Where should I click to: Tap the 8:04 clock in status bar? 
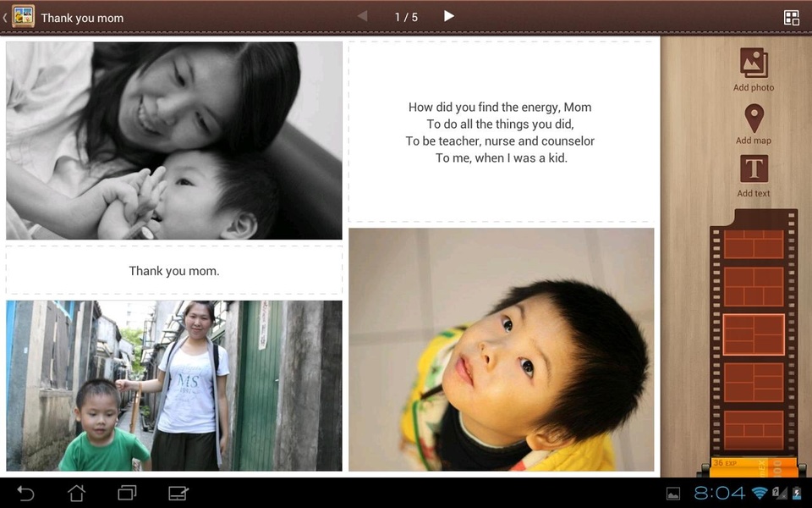(x=719, y=493)
